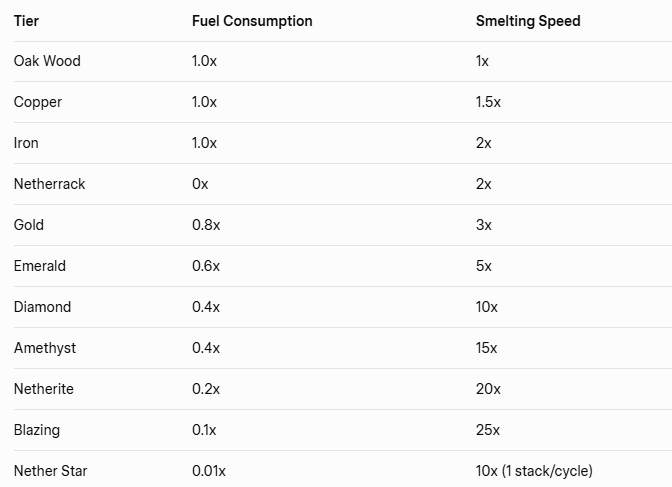
Task: Click the Amethyst tier name
Action: (45, 348)
